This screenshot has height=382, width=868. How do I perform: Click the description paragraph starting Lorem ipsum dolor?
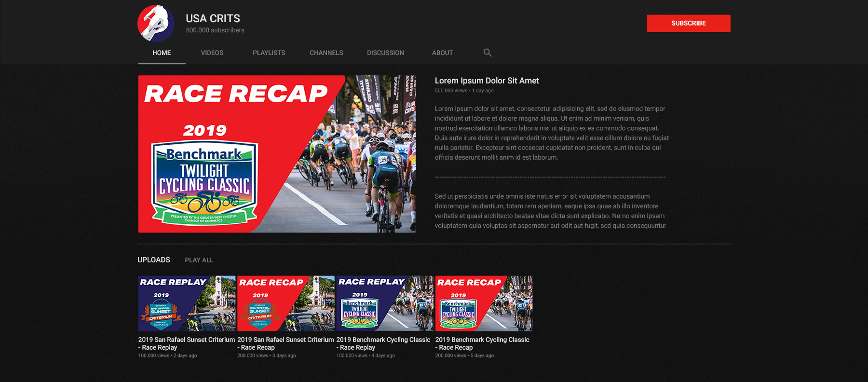coord(552,133)
